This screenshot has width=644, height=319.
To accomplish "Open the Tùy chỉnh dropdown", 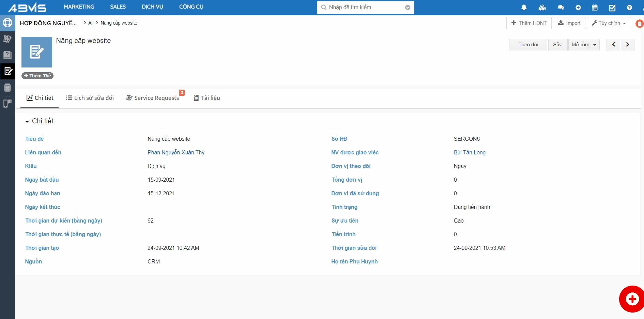I will pos(609,23).
